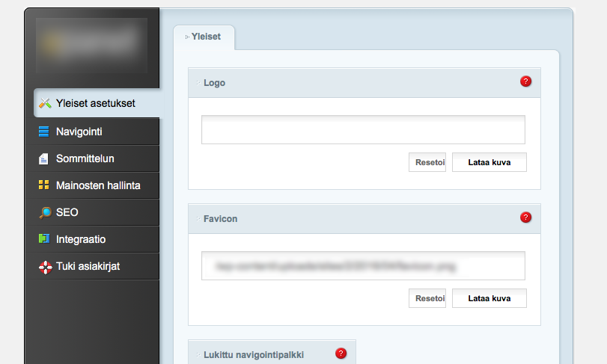This screenshot has width=607, height=364.
Task: Click Lataa kuva button under Favicon
Action: [489, 298]
